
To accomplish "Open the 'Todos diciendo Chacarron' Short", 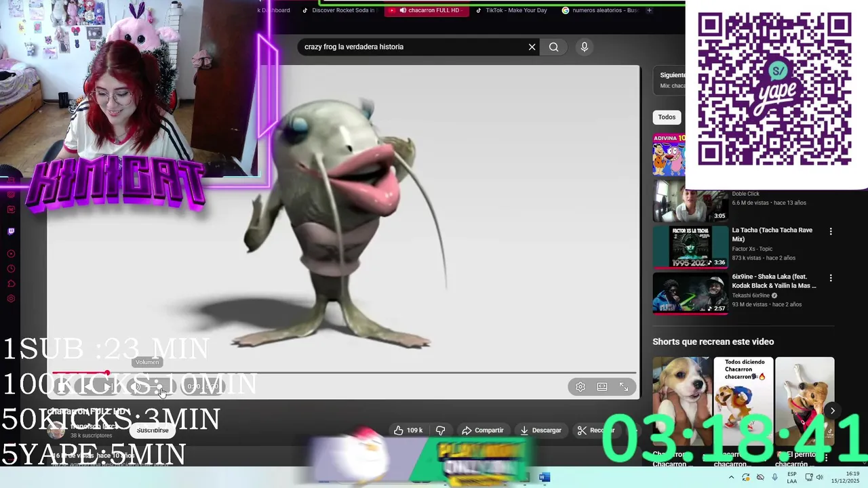I will pyautogui.click(x=743, y=401).
